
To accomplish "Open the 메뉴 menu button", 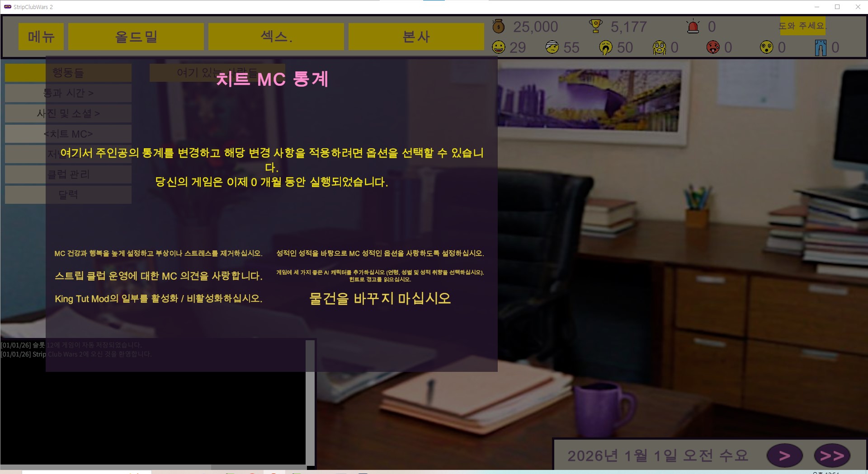I will click(x=41, y=37).
